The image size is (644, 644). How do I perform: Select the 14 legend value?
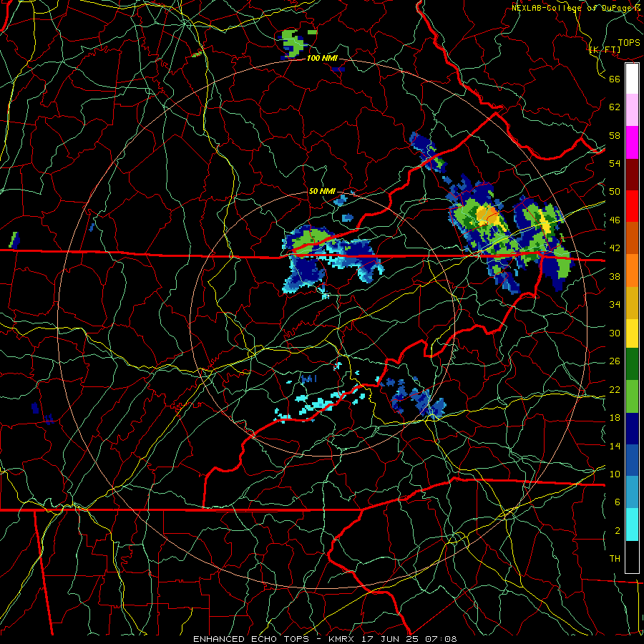click(615, 446)
